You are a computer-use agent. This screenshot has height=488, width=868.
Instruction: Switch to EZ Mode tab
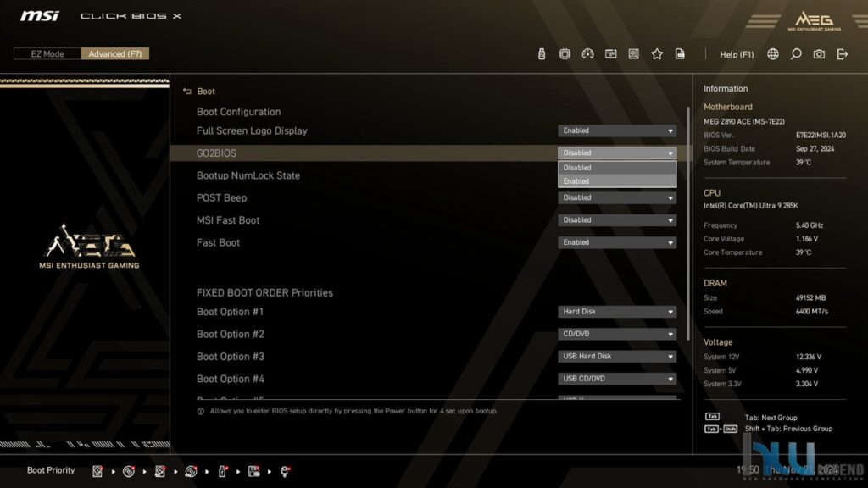click(x=47, y=53)
